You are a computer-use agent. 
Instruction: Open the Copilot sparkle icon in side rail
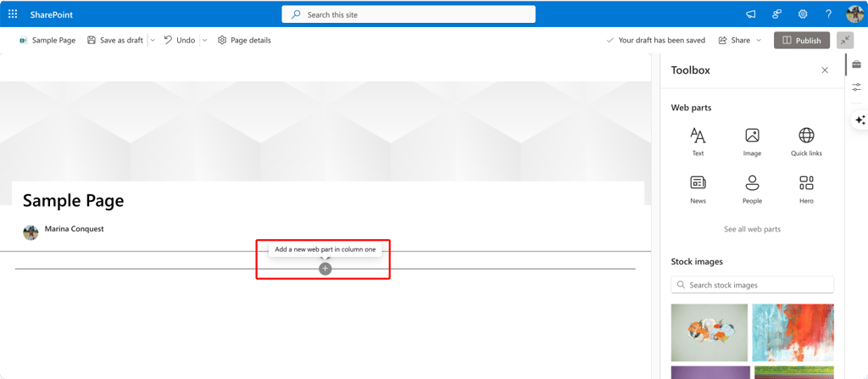(860, 120)
